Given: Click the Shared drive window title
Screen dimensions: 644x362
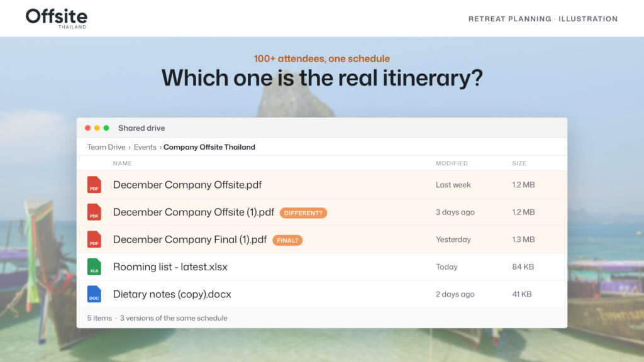Looking at the screenshot, I should point(142,128).
